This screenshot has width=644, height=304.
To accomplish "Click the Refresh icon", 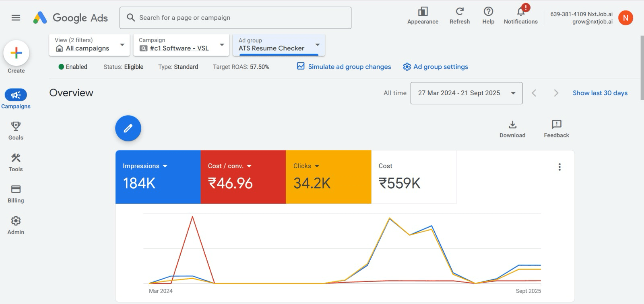I will tap(459, 12).
